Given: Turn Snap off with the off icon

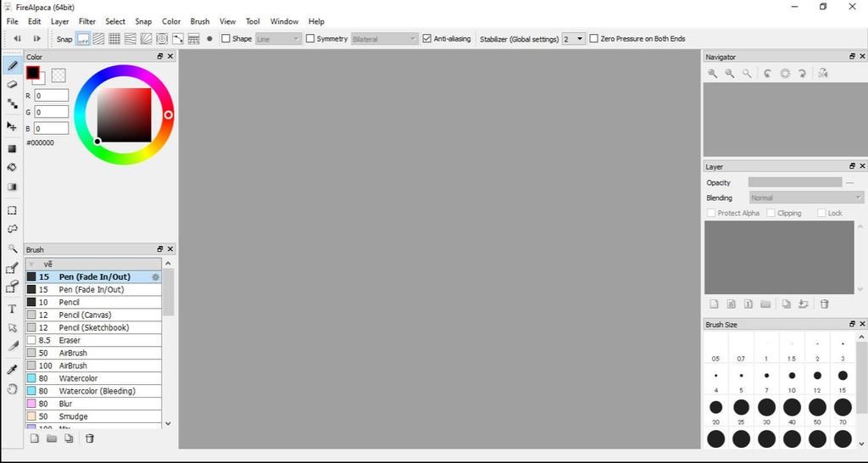Looking at the screenshot, I should [x=82, y=39].
